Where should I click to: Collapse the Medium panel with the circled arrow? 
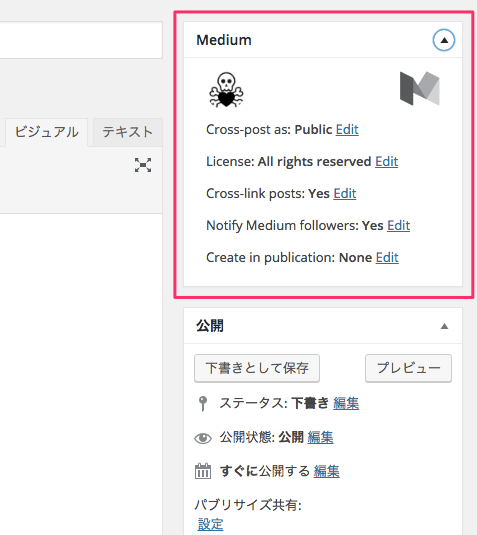click(444, 40)
